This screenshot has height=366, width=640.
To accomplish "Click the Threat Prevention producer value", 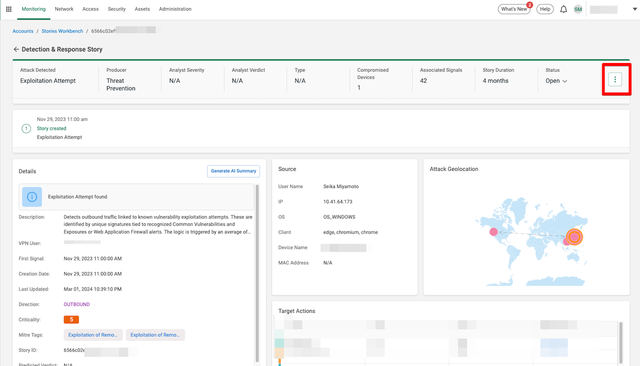I will coord(120,84).
